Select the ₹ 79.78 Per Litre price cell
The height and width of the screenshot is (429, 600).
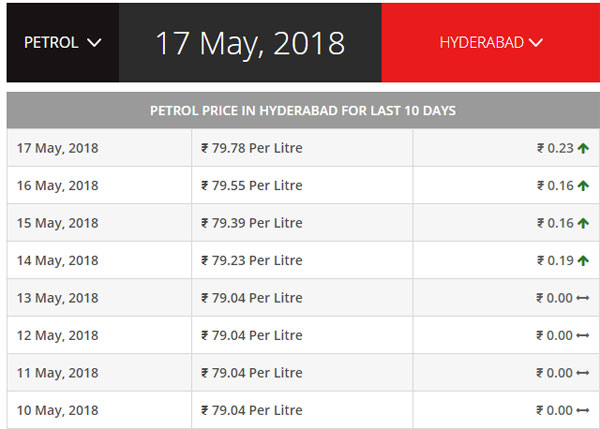tap(302, 148)
